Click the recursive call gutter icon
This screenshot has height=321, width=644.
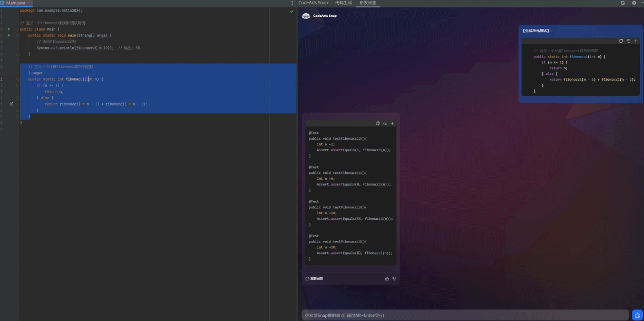[x=12, y=104]
